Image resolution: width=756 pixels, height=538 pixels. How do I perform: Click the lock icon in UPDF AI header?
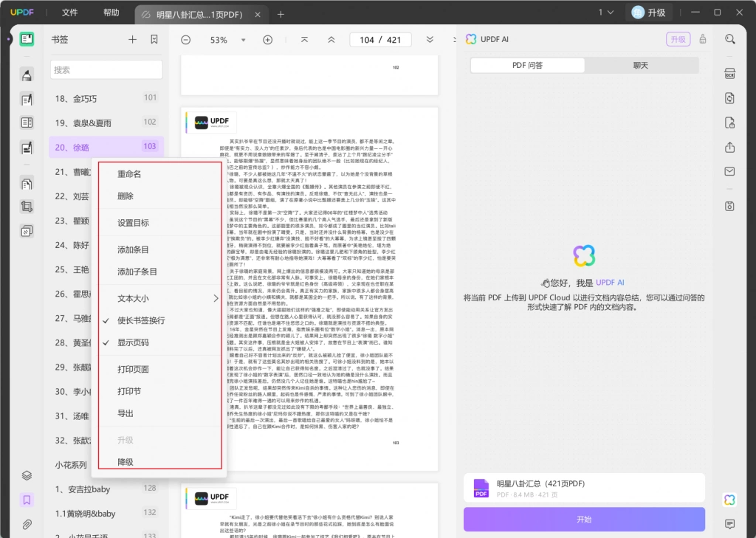[x=703, y=39]
